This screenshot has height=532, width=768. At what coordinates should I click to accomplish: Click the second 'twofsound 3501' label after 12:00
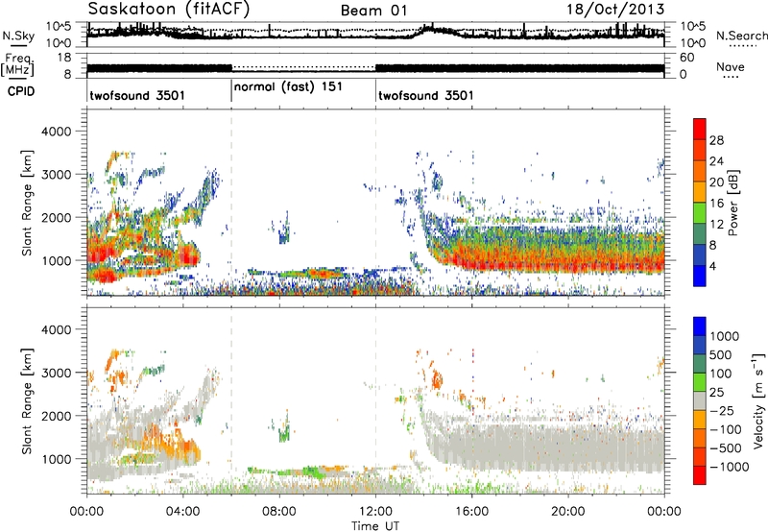click(426, 95)
